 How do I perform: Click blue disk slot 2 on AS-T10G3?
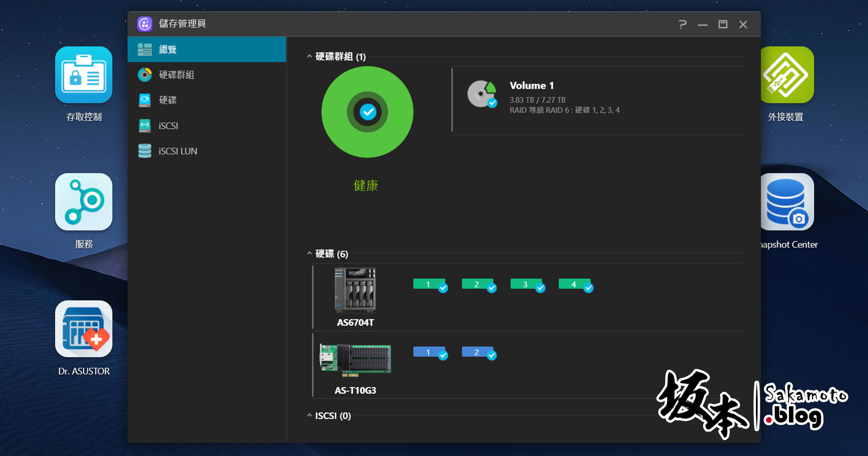[x=477, y=352]
